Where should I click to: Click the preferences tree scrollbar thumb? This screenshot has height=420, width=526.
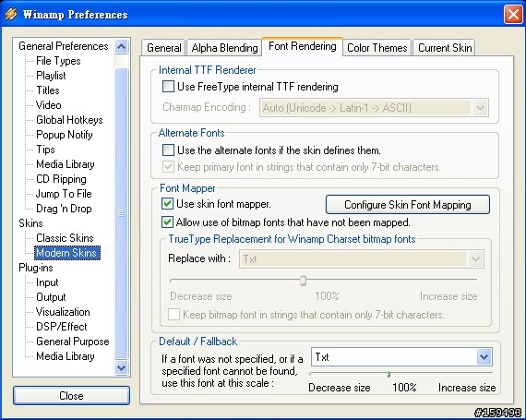point(121,213)
